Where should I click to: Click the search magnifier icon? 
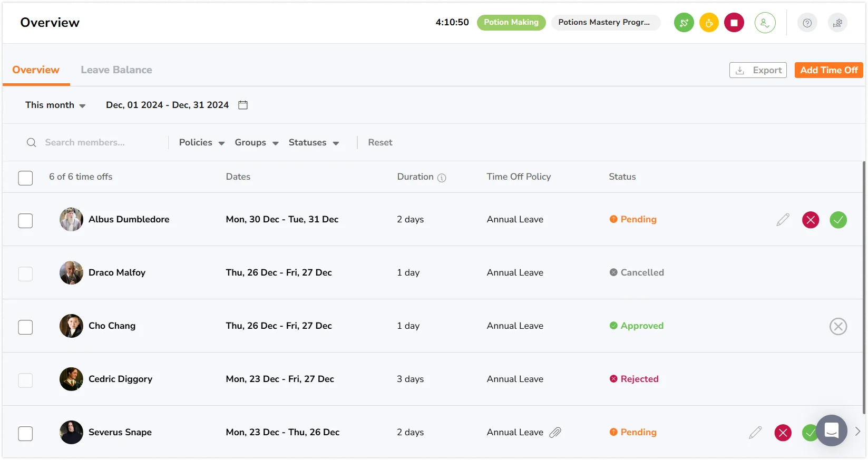(32, 142)
